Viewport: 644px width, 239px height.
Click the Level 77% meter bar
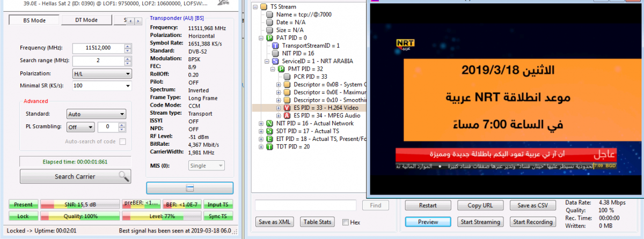coord(161,216)
